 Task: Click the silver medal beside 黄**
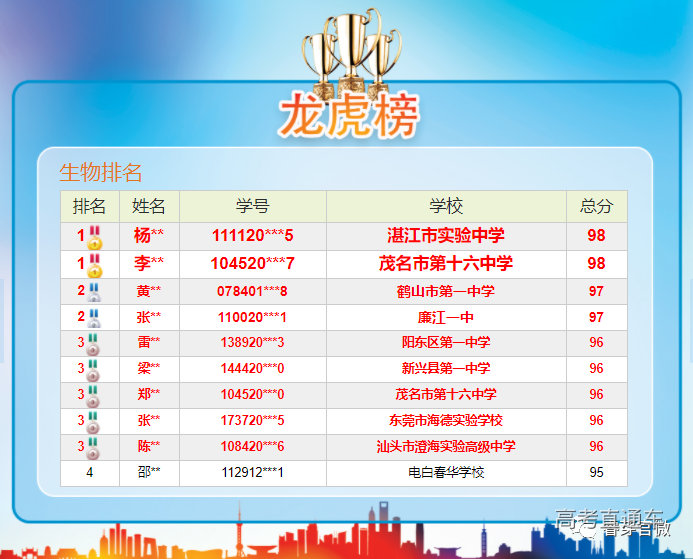[94, 292]
